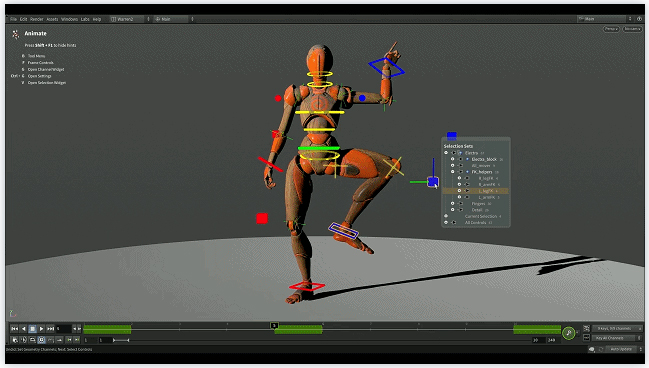649x368 pixels.
Task: Toggle visibility eye of Electra_block set
Action: (x=452, y=159)
